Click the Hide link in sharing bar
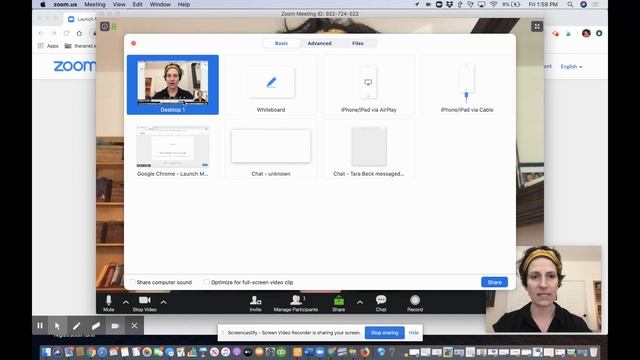 413,333
